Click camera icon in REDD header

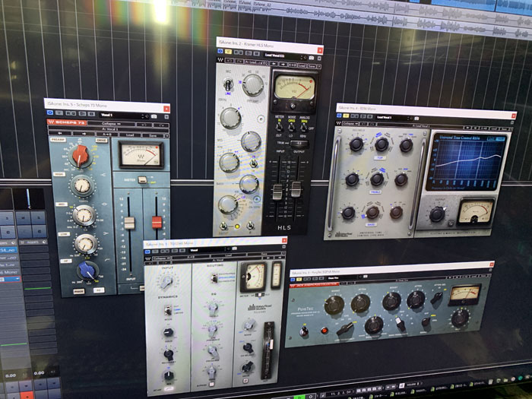(x=416, y=119)
